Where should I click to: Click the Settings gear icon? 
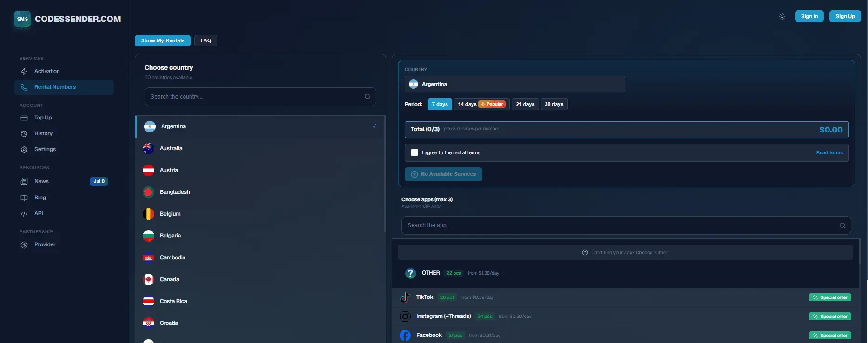[24, 150]
